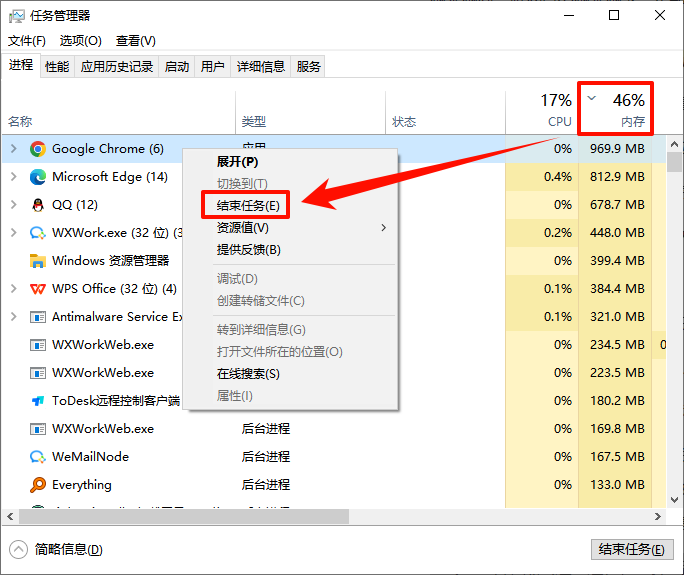
Task: Click the Antimalware Service icon
Action: point(38,317)
